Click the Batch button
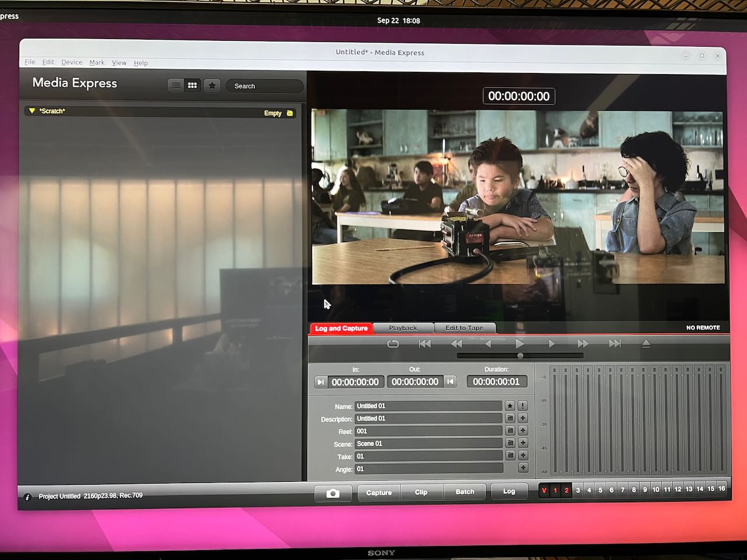747x560 pixels. point(465,492)
